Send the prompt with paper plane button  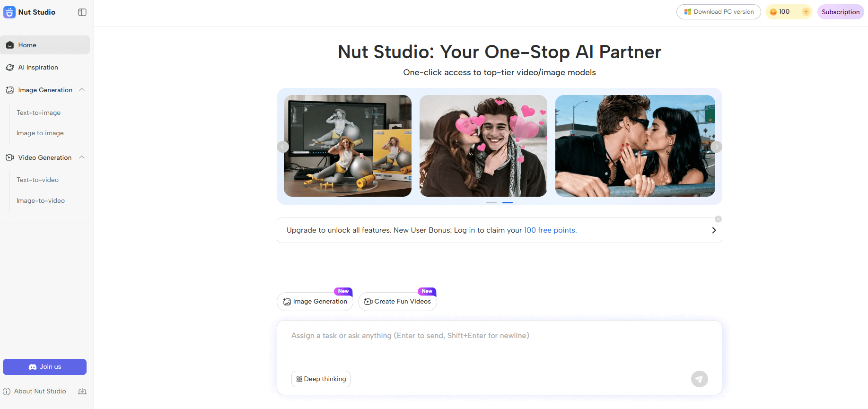tap(700, 379)
